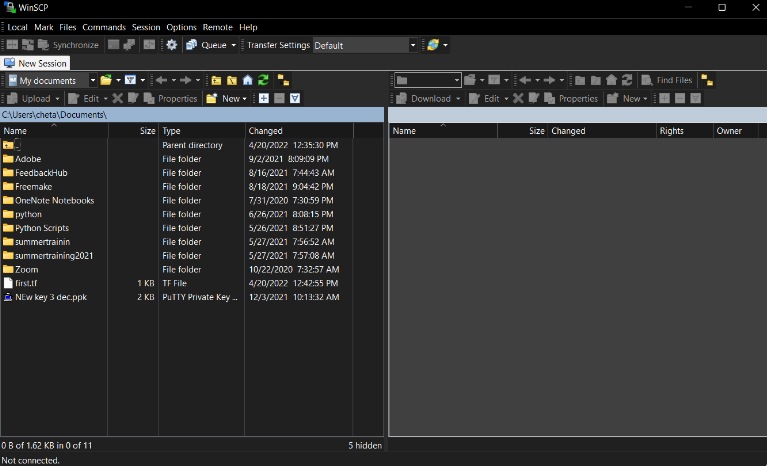Go to home directory in local panel

click(x=248, y=80)
